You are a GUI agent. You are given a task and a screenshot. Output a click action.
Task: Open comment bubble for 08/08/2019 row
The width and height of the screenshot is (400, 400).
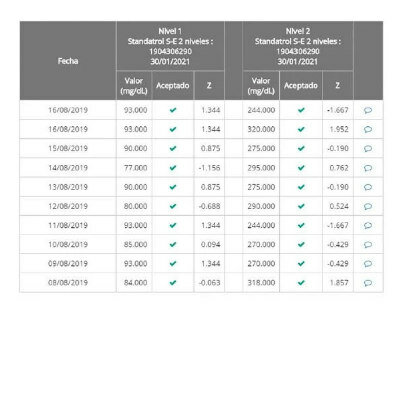[368, 283]
